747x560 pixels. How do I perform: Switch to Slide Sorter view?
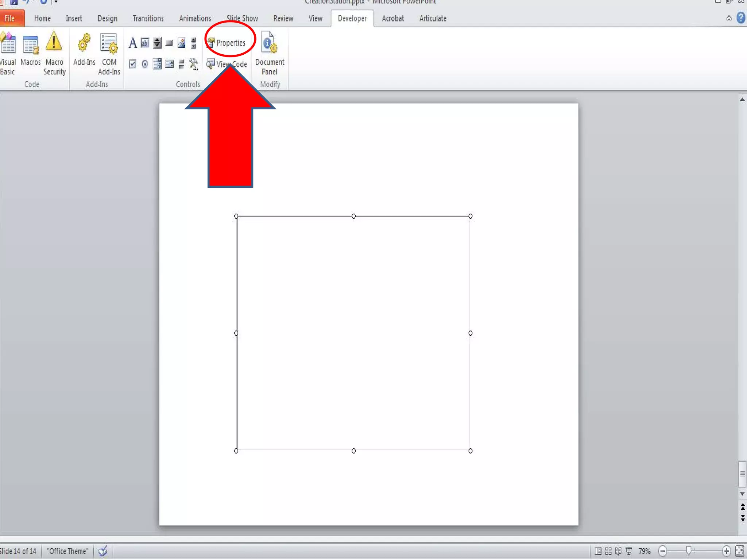click(608, 551)
